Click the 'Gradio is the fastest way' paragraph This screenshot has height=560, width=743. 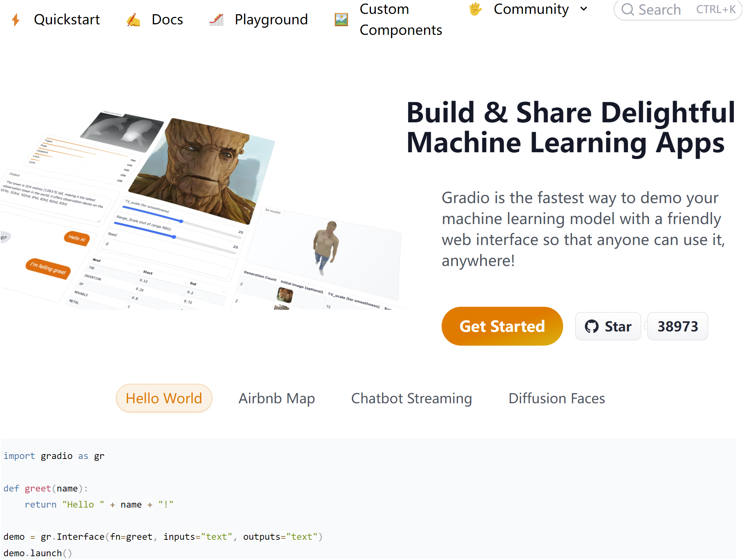click(583, 229)
